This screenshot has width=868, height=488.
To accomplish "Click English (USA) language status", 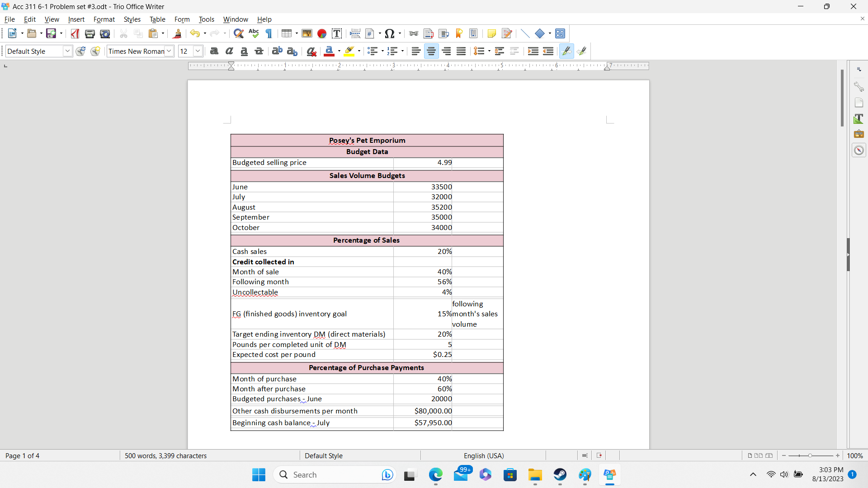I will pos(484,456).
